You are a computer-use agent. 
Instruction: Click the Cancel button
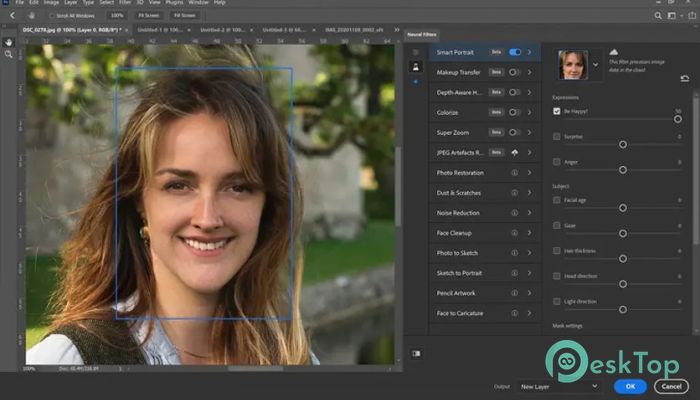click(x=671, y=387)
